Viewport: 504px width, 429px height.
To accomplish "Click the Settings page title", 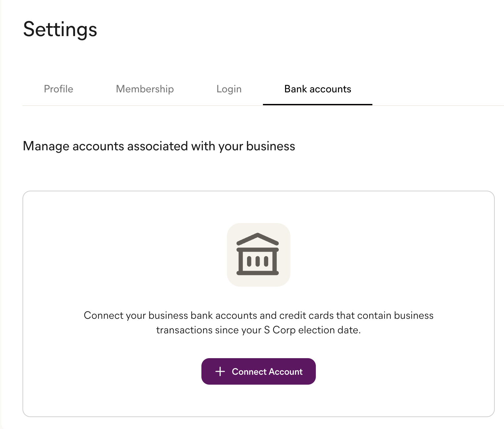I will click(60, 29).
